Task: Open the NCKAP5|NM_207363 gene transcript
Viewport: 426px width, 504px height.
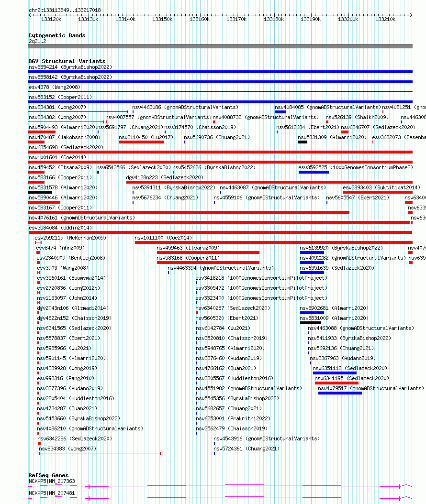Action: point(52,481)
